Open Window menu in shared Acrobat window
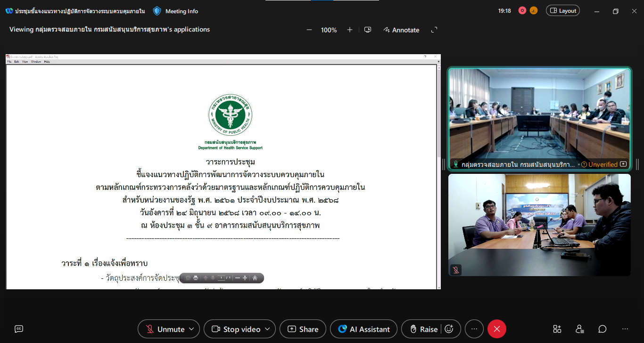 click(36, 62)
